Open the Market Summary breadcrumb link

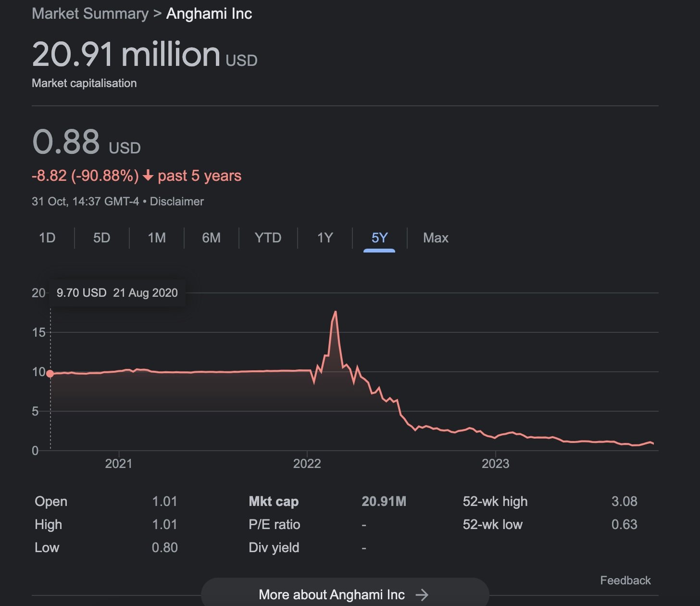[90, 13]
